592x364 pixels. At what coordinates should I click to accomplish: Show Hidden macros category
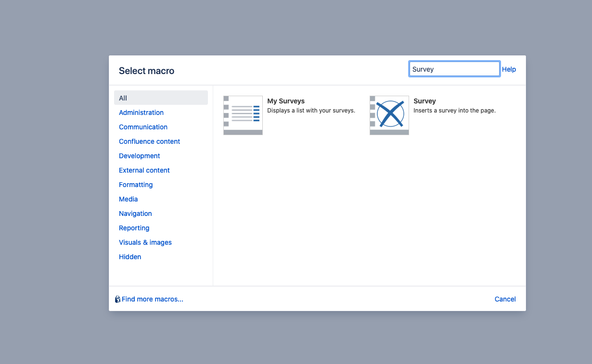[x=130, y=257]
